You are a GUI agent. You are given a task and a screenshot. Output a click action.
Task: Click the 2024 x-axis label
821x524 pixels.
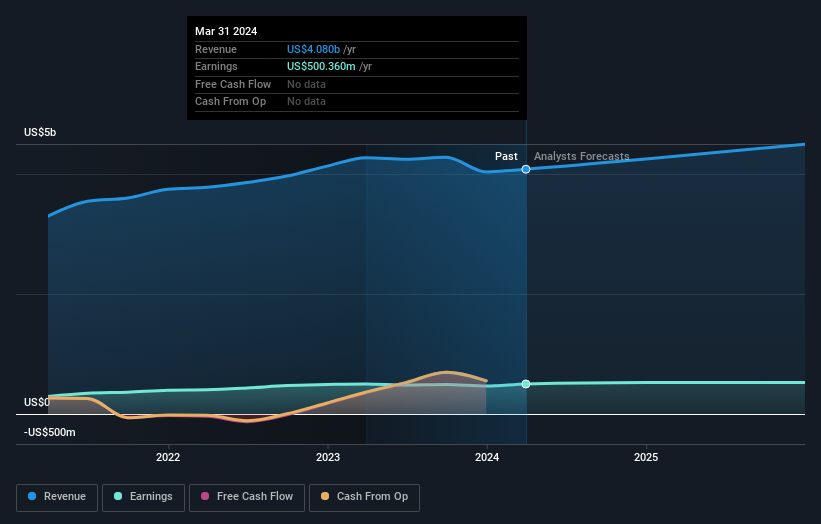tap(487, 458)
